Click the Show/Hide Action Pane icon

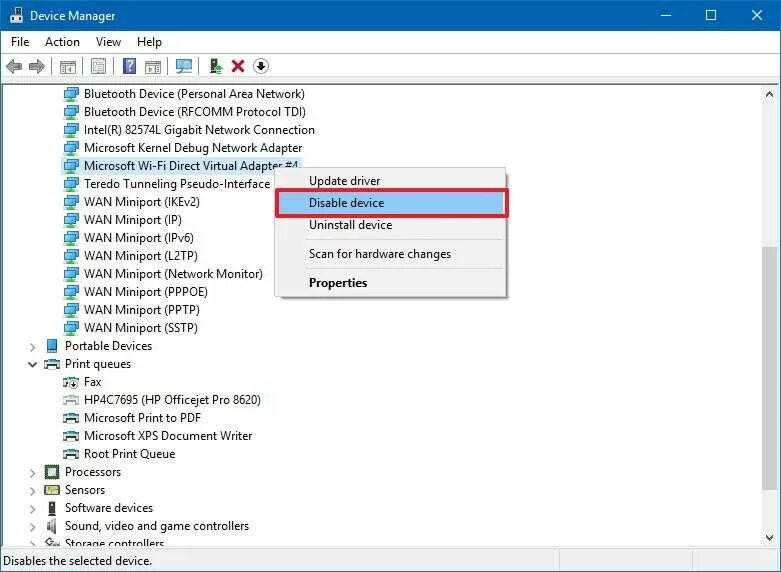(153, 66)
